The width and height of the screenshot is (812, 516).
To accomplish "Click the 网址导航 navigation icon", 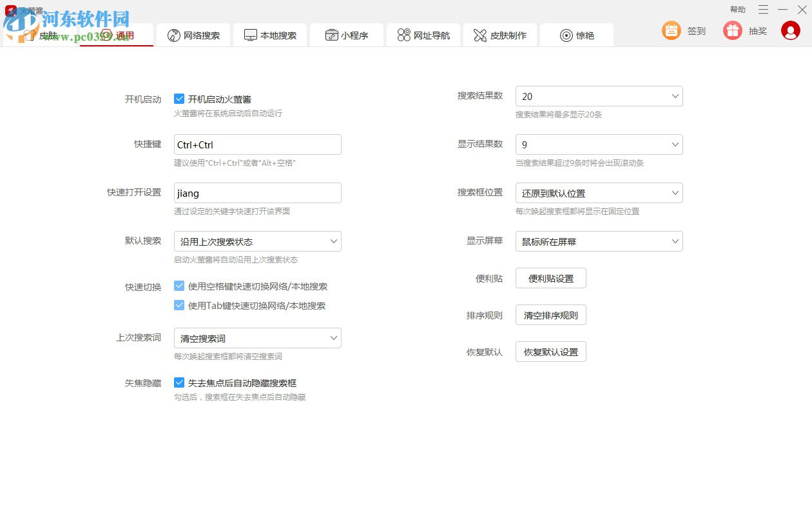I will point(404,35).
